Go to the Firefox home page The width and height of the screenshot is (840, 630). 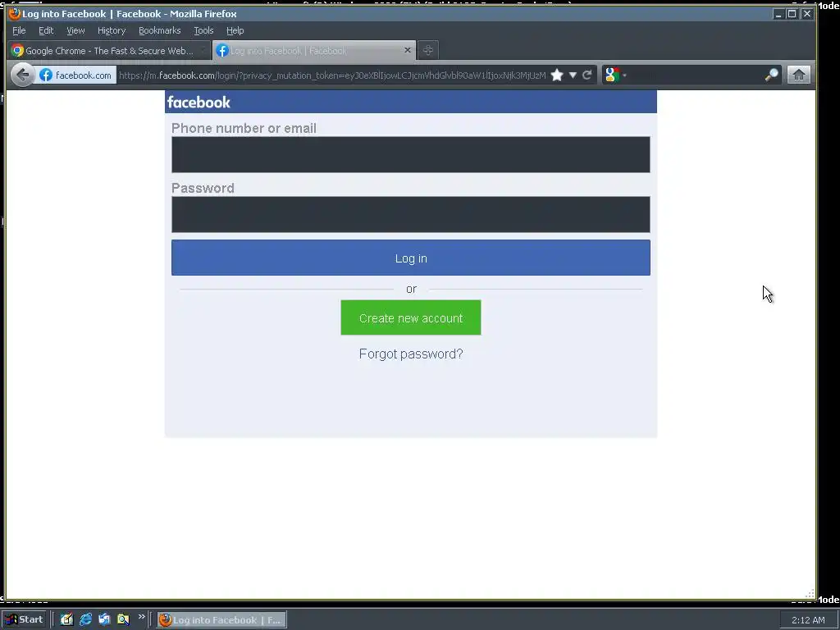click(x=799, y=75)
